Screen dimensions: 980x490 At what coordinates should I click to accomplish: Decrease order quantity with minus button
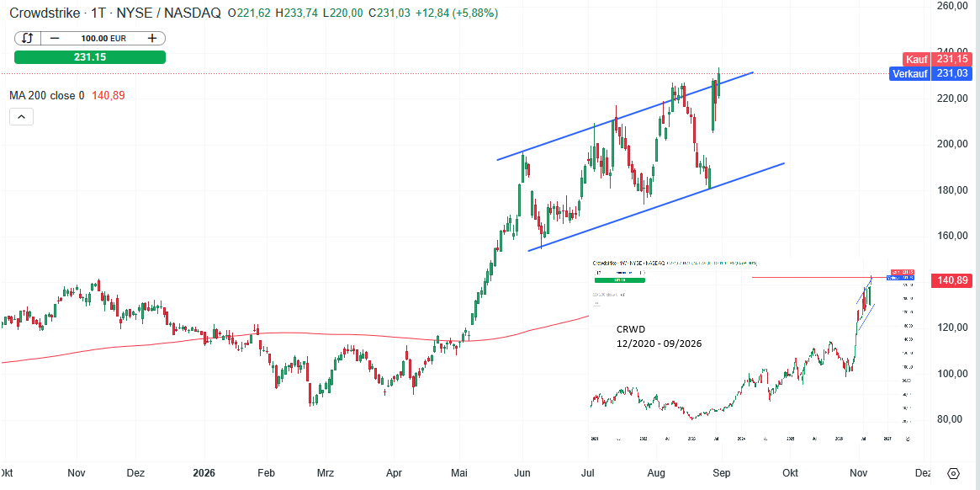tap(55, 38)
